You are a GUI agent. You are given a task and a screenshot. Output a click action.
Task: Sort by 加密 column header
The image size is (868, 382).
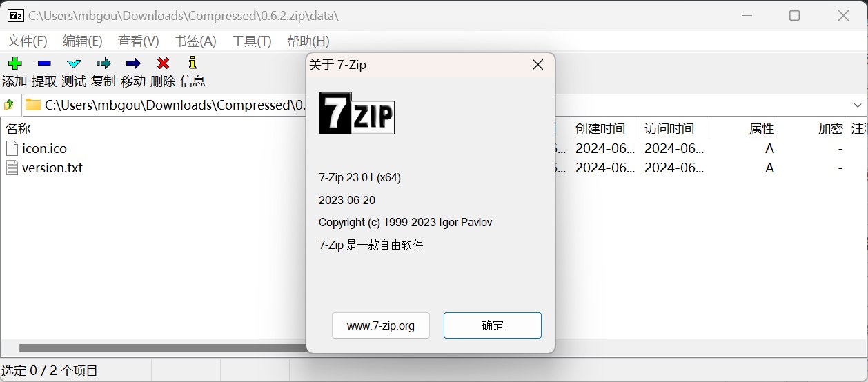pyautogui.click(x=831, y=128)
